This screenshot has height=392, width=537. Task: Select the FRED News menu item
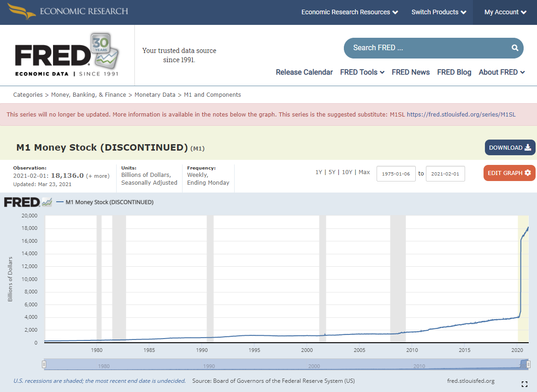pos(410,72)
